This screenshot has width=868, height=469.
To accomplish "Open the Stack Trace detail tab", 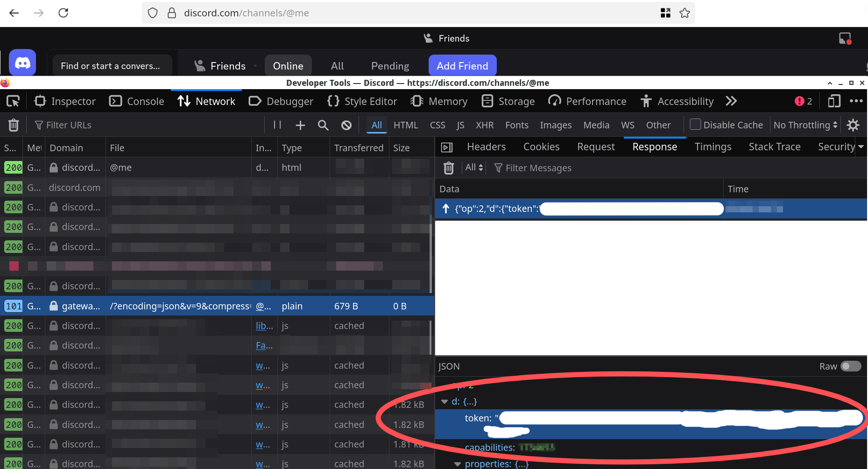I will click(775, 147).
